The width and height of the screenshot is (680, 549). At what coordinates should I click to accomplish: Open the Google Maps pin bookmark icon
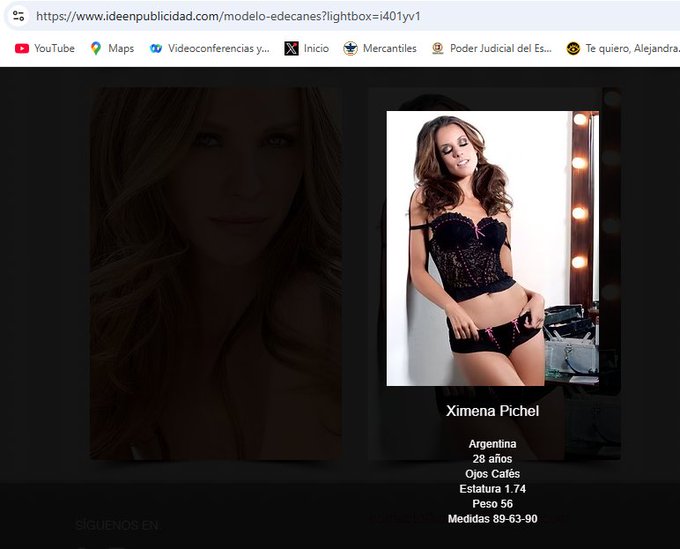point(96,49)
